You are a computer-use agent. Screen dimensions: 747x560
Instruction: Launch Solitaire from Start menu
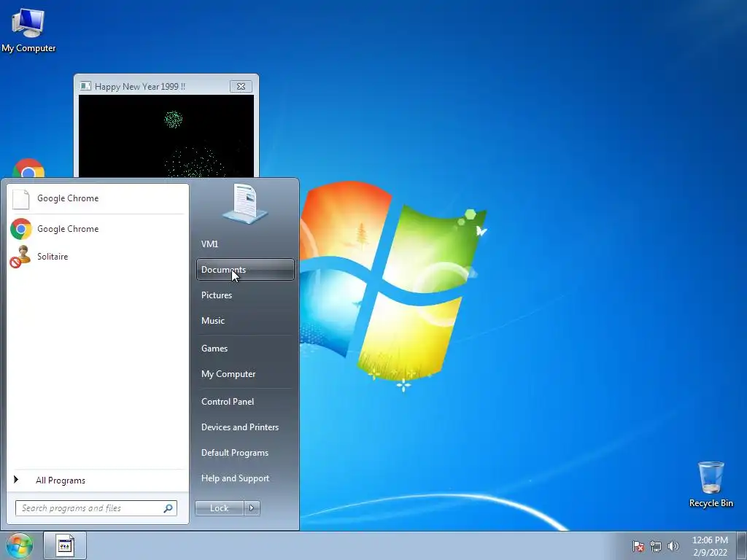98,257
